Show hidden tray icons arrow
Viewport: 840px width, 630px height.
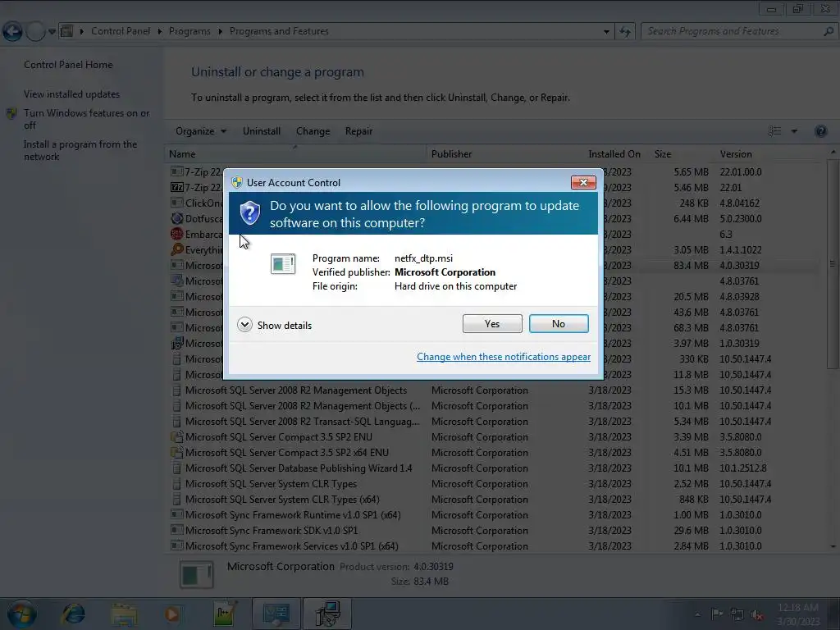pyautogui.click(x=697, y=614)
